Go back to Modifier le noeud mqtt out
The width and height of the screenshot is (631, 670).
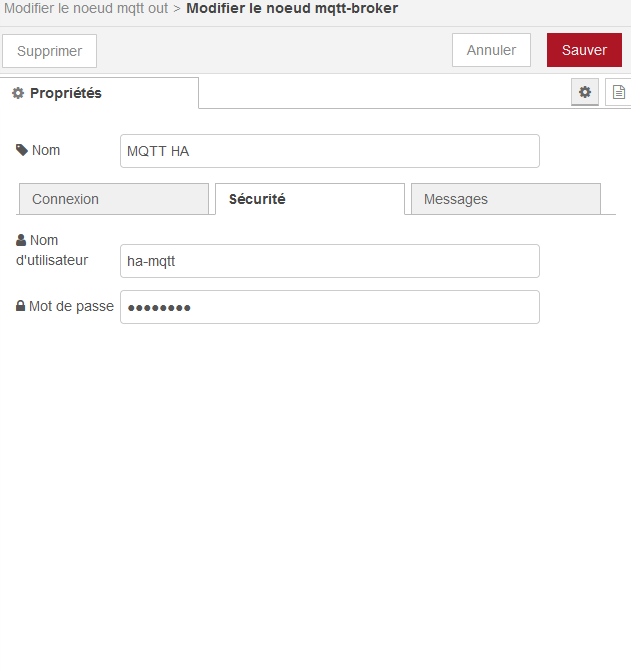coord(86,8)
